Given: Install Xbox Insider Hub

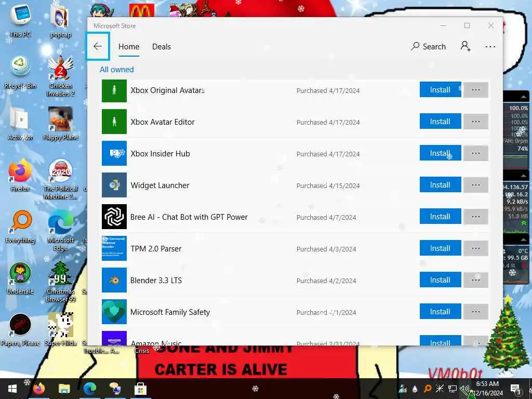Looking at the screenshot, I should click(440, 153).
